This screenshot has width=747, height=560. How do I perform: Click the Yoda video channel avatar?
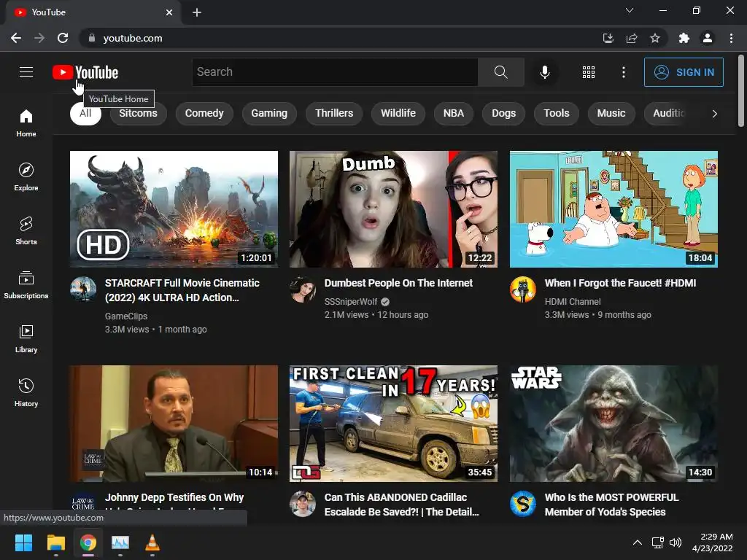pyautogui.click(x=522, y=504)
